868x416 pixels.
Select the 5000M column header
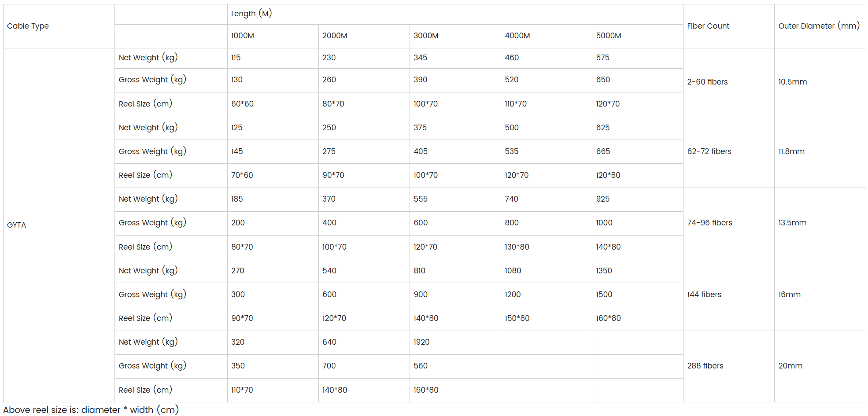pos(637,36)
